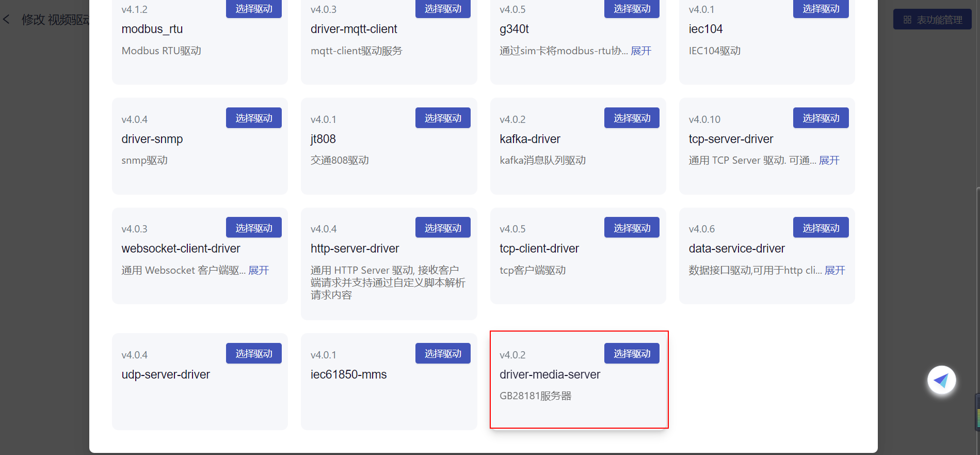Go back using the left arrow icon
Screen dimensions: 980x455
coord(7,20)
